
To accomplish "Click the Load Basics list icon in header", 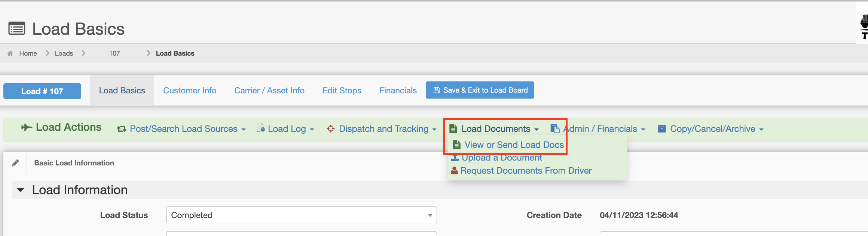I will pyautogui.click(x=17, y=29).
